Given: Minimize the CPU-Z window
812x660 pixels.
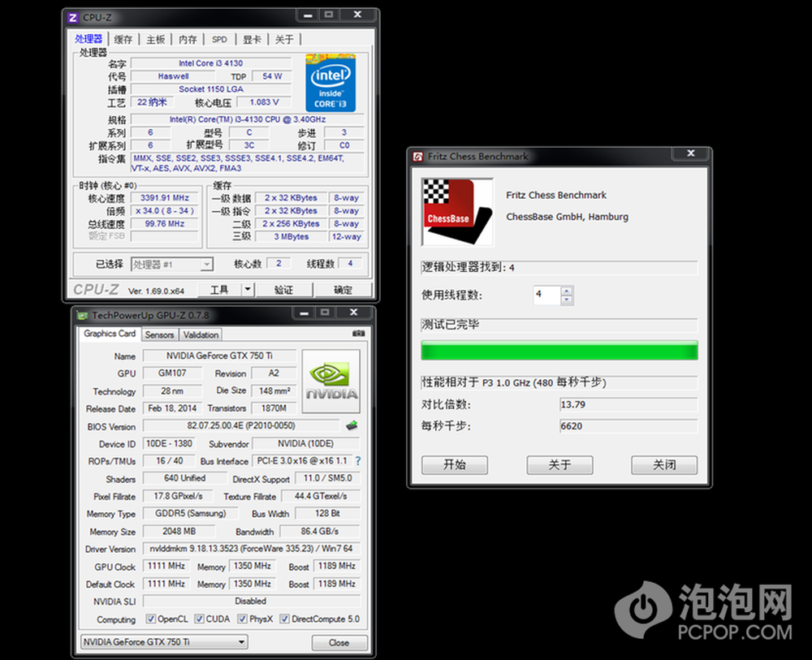Looking at the screenshot, I should (x=308, y=15).
